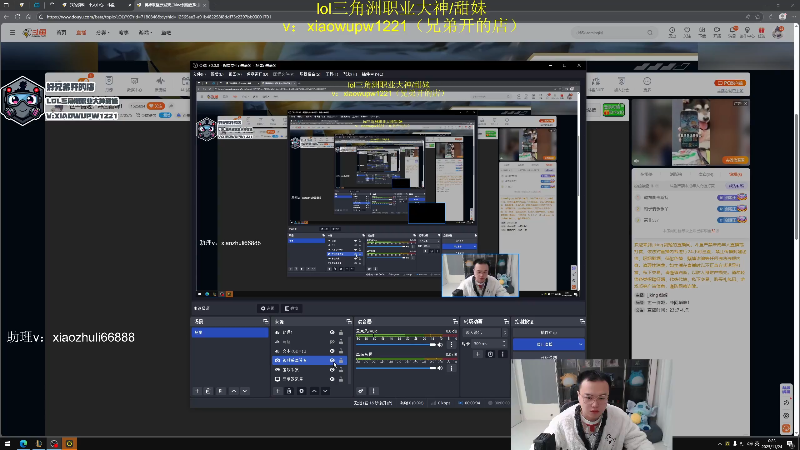This screenshot has height=450, width=800.
Task: Mute the first audio mixer channel
Action: point(440,344)
